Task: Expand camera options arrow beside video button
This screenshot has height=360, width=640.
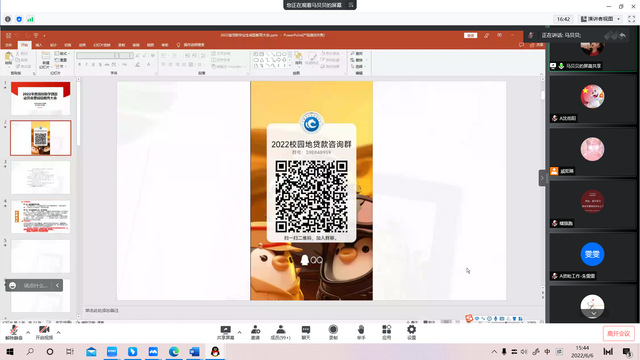Action: click(58, 332)
